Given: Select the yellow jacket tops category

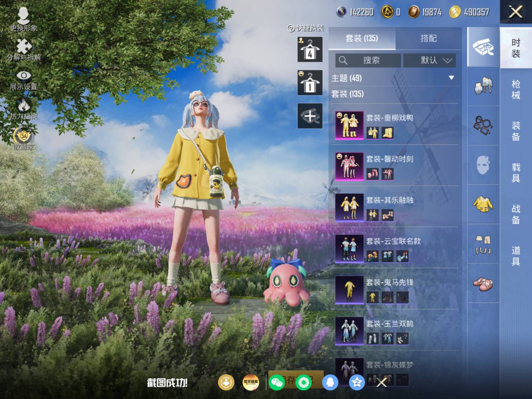Looking at the screenshot, I should click(483, 204).
